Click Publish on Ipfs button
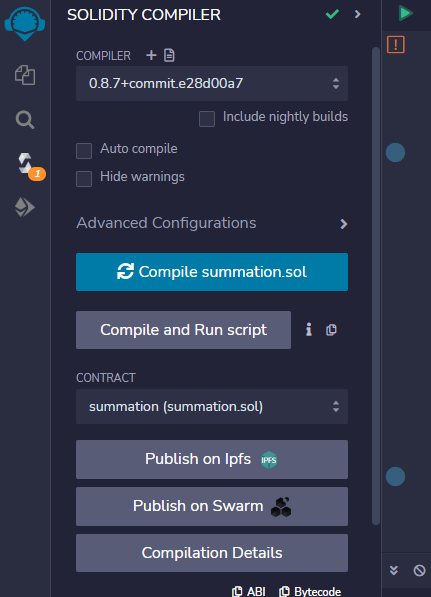Viewport: 431px width, 597px height. (x=212, y=460)
